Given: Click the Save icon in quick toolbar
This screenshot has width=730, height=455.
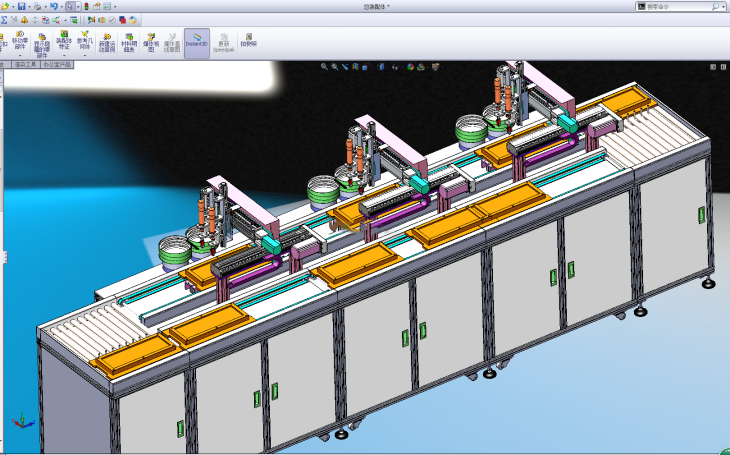Looking at the screenshot, I should pos(21,6).
